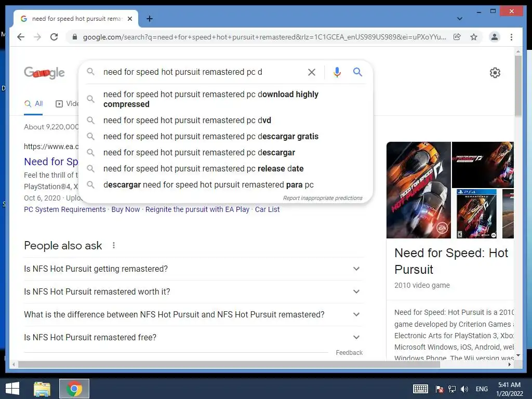Share this page from the address bar
This screenshot has width=532, height=399.
[x=457, y=37]
